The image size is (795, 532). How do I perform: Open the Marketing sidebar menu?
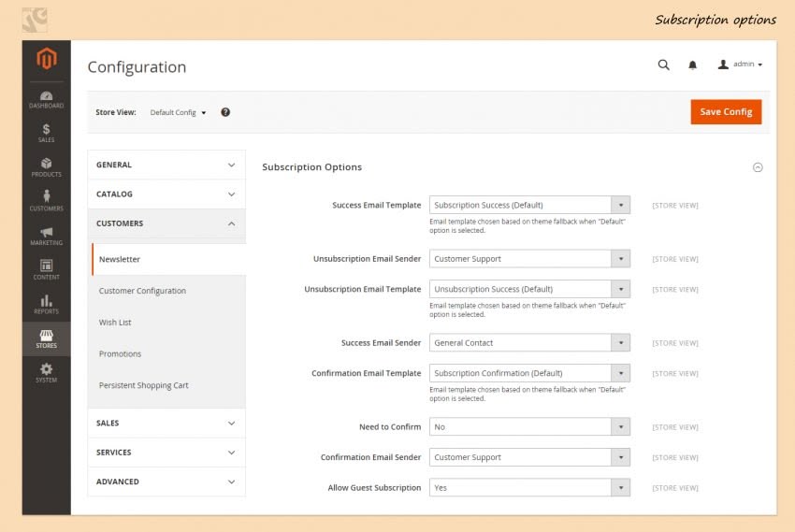46,237
